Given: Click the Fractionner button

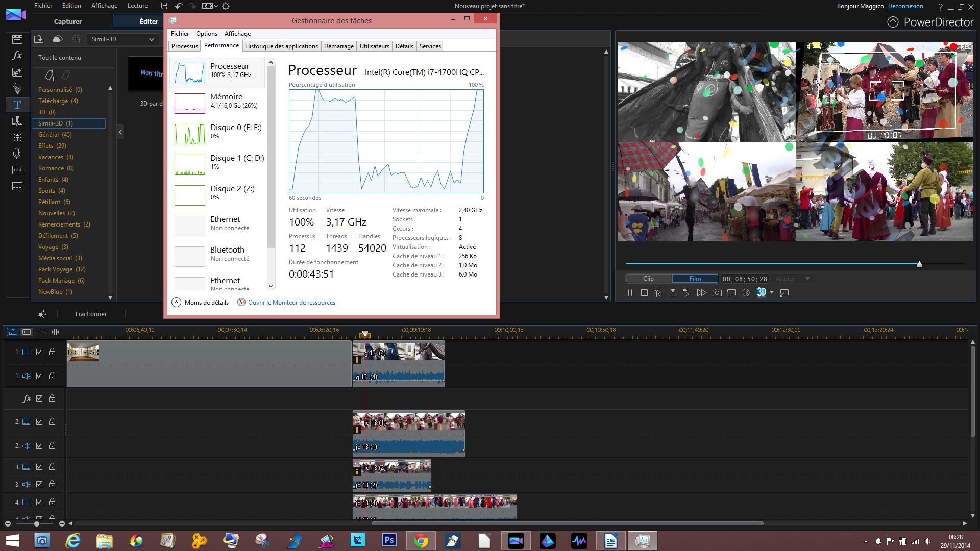Looking at the screenshot, I should pos(91,314).
